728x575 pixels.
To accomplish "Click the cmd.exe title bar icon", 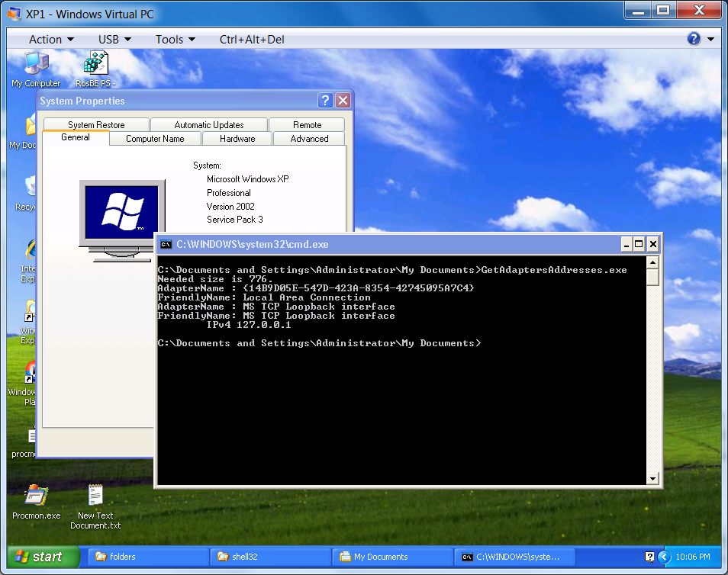I will [x=166, y=244].
